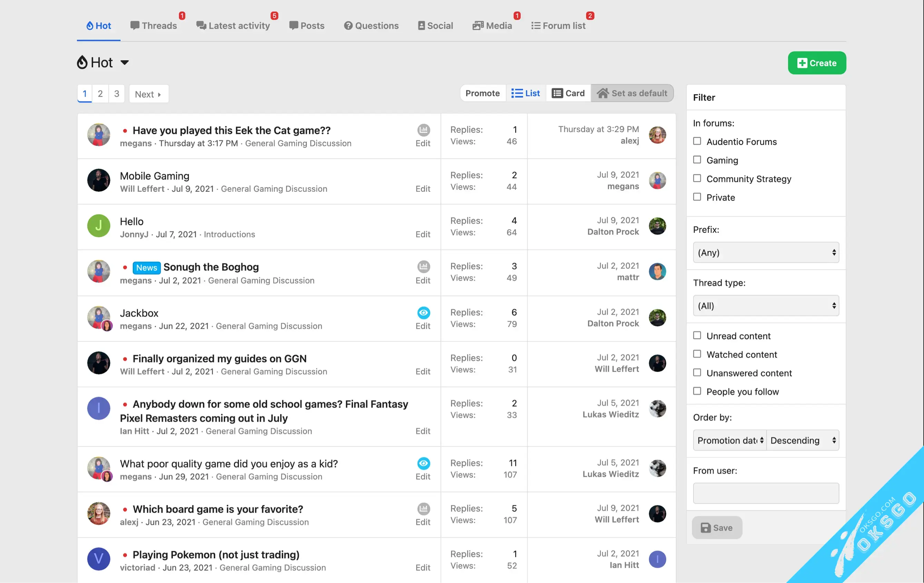The width and height of the screenshot is (924, 583).
Task: Click the watched eye icon on Jackbox thread
Action: [423, 313]
